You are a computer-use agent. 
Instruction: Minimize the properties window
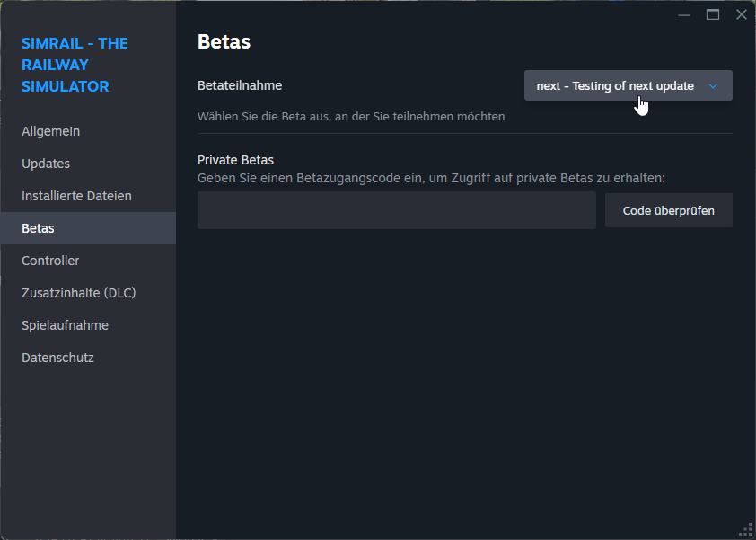(x=684, y=14)
